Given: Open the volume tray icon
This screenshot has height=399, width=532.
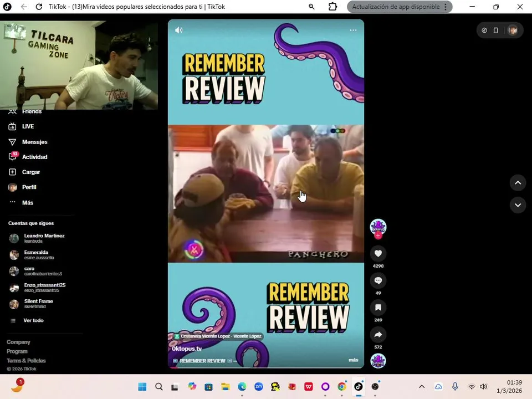Looking at the screenshot, I should (x=483, y=386).
